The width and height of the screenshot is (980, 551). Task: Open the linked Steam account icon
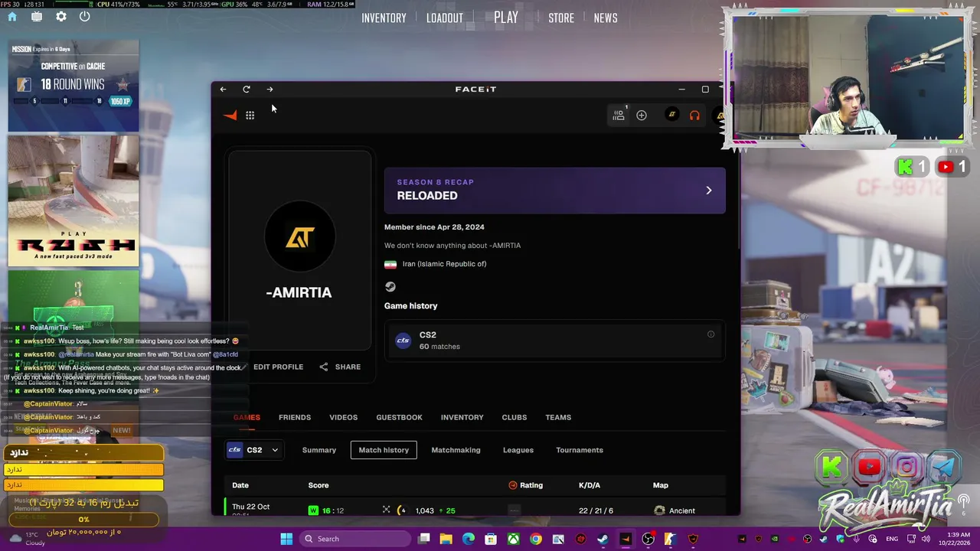(390, 286)
